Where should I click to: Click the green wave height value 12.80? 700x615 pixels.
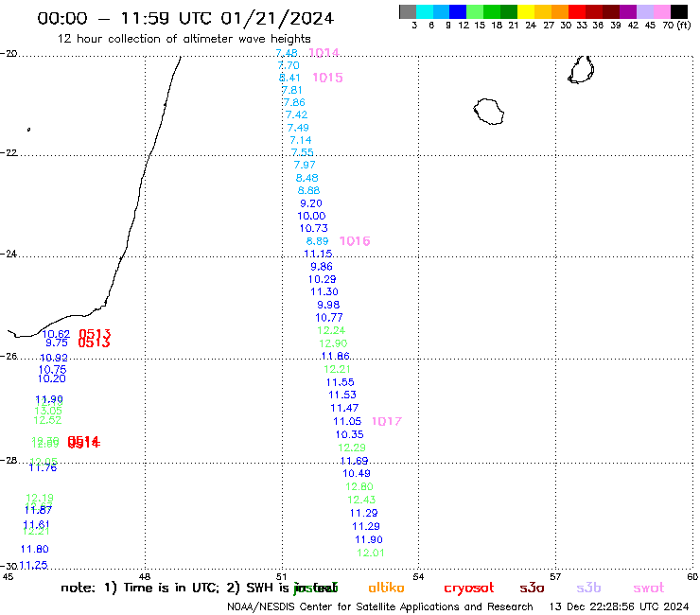(x=359, y=487)
